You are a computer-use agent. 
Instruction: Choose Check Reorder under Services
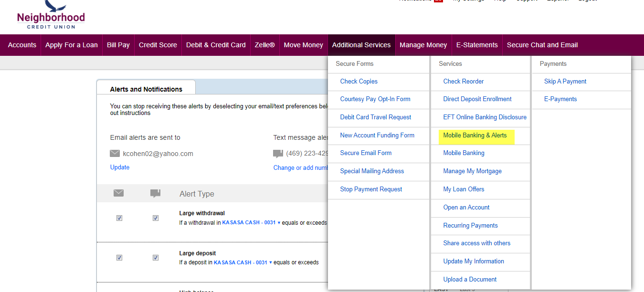coord(464,81)
